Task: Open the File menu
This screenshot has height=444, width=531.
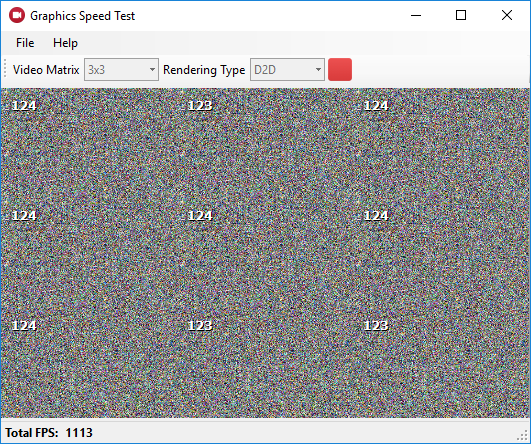Action: click(x=25, y=43)
